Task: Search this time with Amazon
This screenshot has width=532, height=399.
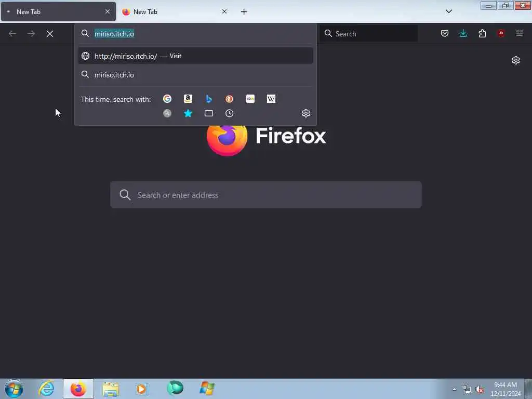Action: (x=188, y=99)
